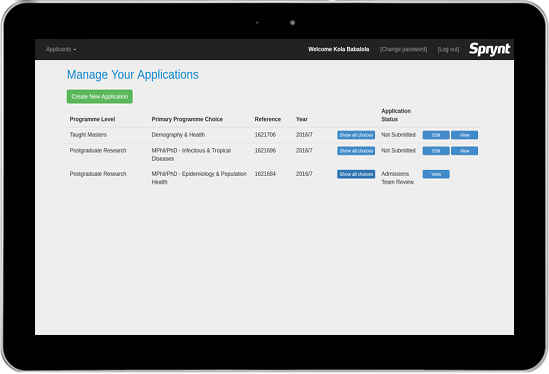Image resolution: width=549 pixels, height=374 pixels.
Task: Click the Reference column header
Action: pos(268,119)
